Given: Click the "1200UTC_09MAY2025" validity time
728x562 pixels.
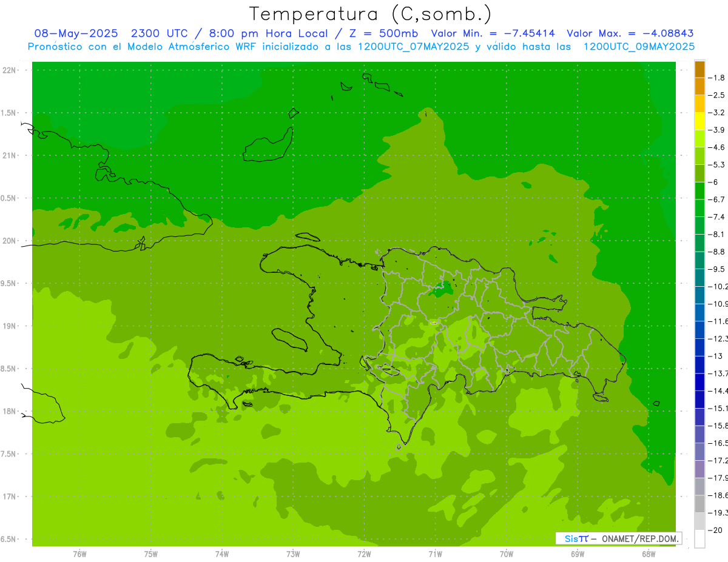Looking at the screenshot, I should click(x=639, y=46).
